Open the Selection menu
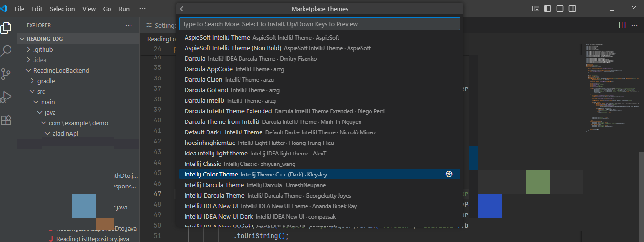This screenshot has width=644, height=242. click(x=62, y=9)
